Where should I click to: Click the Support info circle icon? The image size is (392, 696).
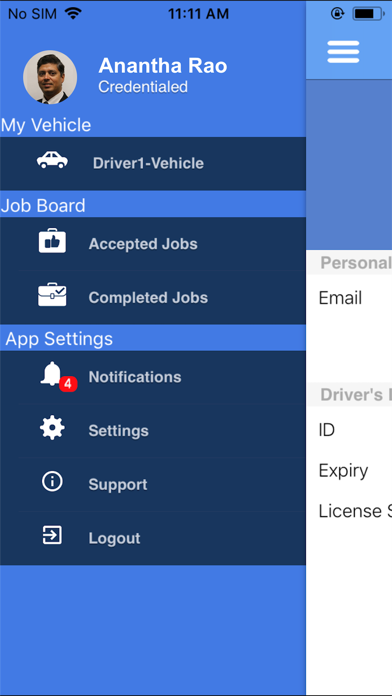click(52, 482)
